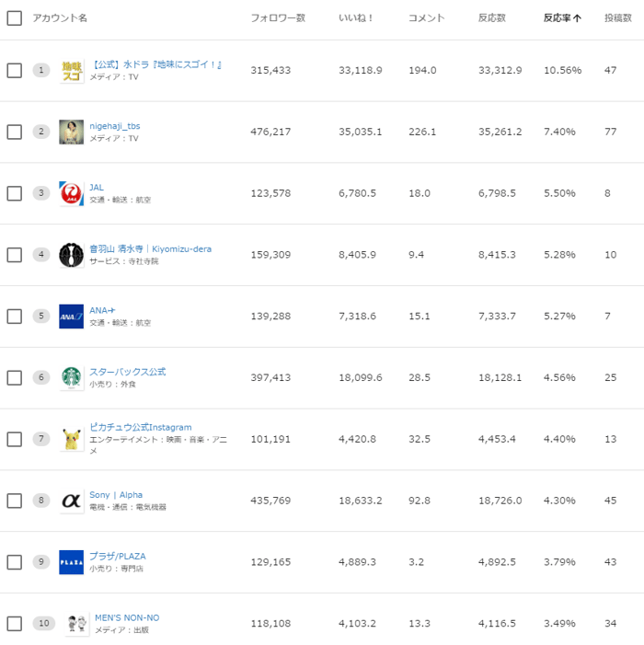This screenshot has width=644, height=645.
Task: Open the ANA account link
Action: click(102, 311)
